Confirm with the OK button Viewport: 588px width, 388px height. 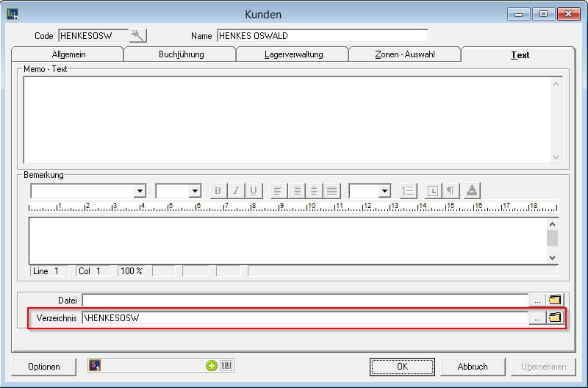[402, 367]
